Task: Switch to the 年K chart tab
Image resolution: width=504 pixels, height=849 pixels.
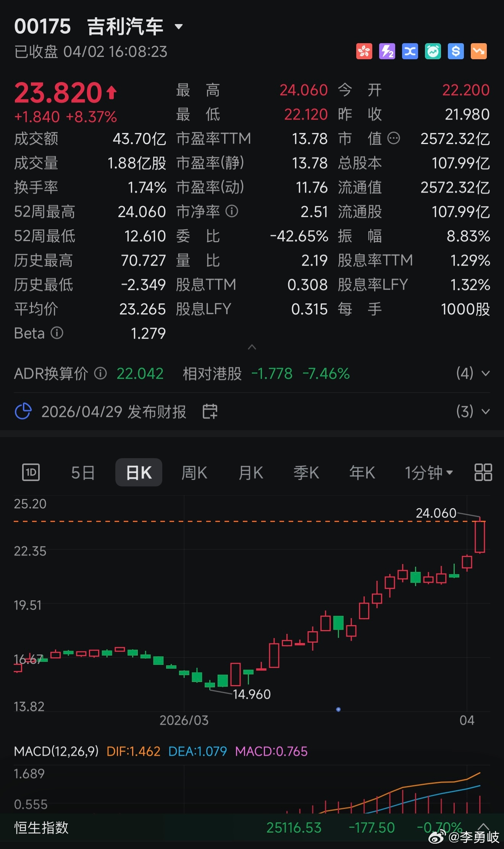Action: 362,473
